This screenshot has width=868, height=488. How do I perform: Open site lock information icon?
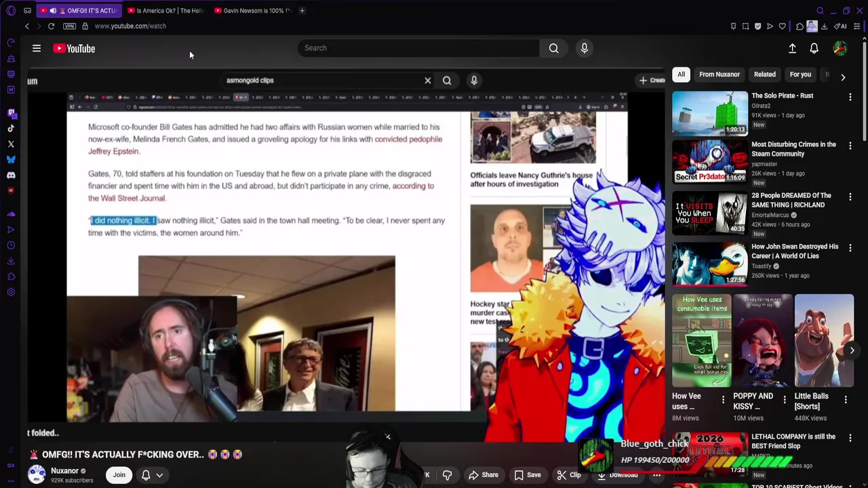pyautogui.click(x=85, y=26)
